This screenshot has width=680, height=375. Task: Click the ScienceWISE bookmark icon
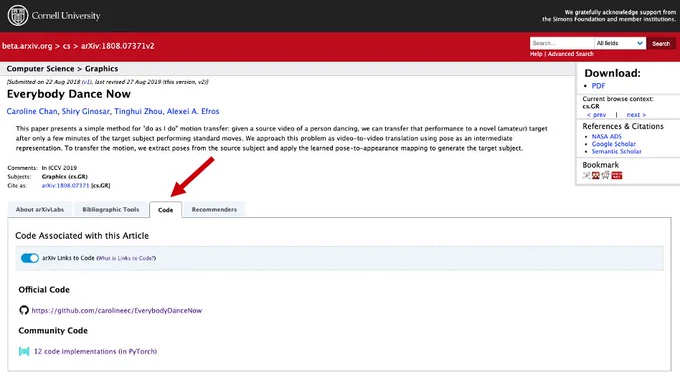(616, 175)
